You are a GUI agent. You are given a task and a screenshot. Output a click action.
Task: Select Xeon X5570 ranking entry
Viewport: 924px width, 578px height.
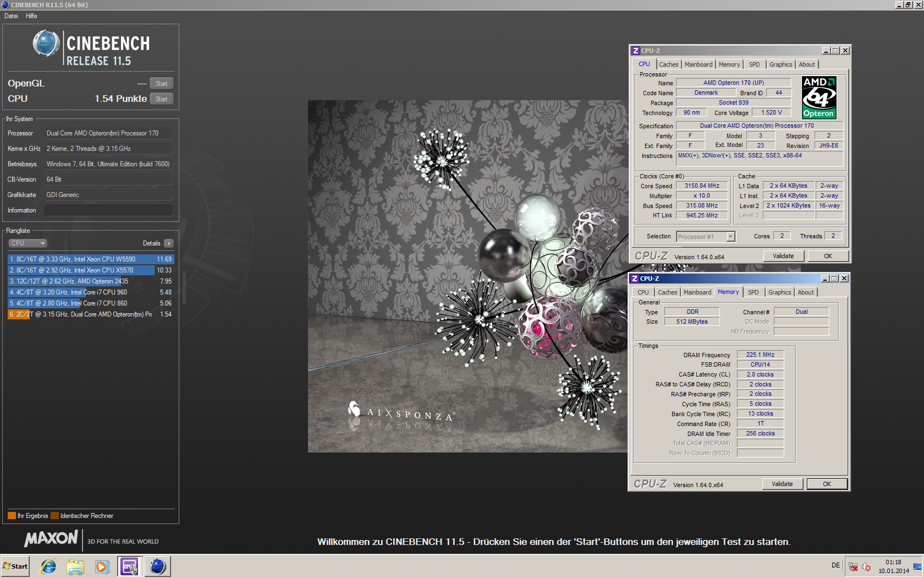[x=91, y=270]
